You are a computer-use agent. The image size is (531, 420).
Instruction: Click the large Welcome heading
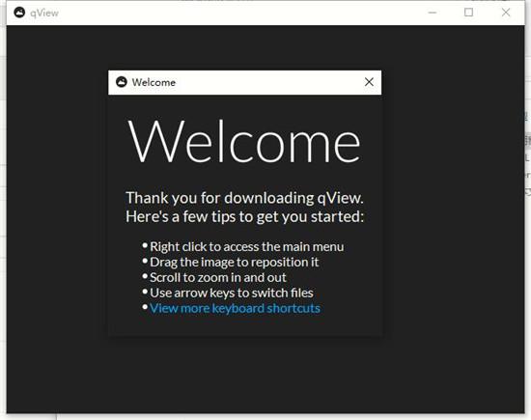244,142
